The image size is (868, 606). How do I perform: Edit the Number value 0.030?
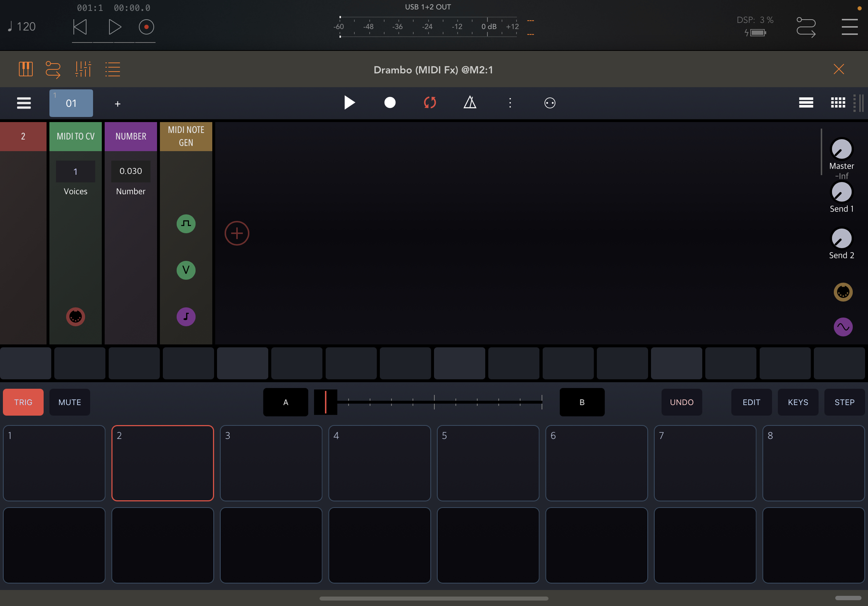(x=131, y=171)
